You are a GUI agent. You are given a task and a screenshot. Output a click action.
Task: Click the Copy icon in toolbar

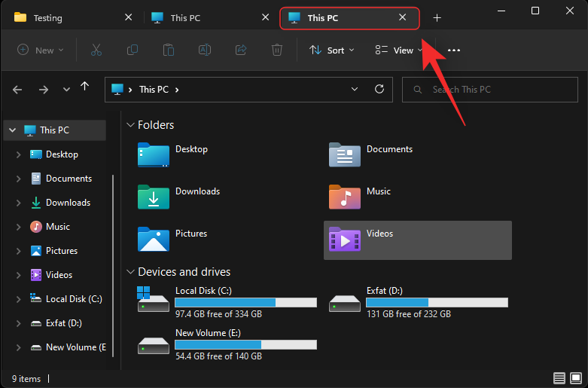click(133, 50)
